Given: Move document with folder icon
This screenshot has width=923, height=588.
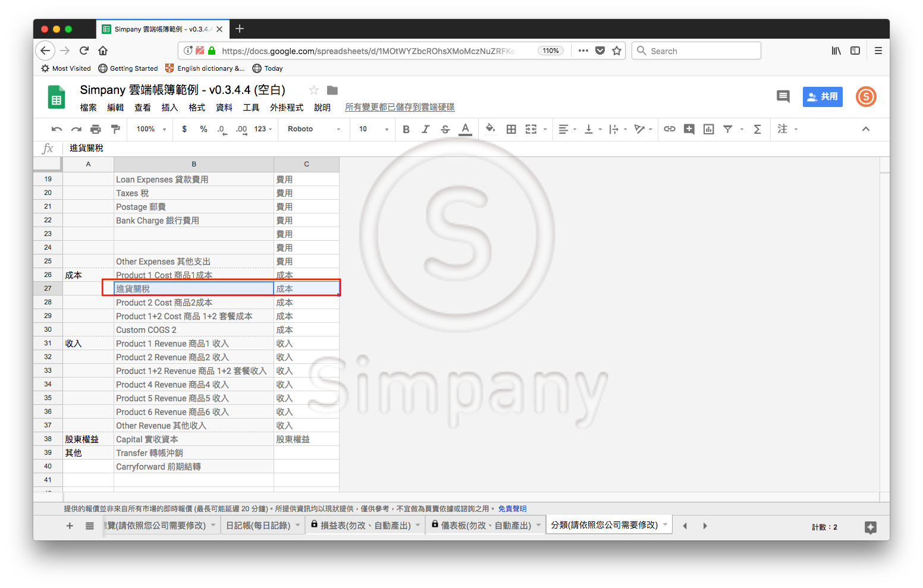Looking at the screenshot, I should [332, 90].
